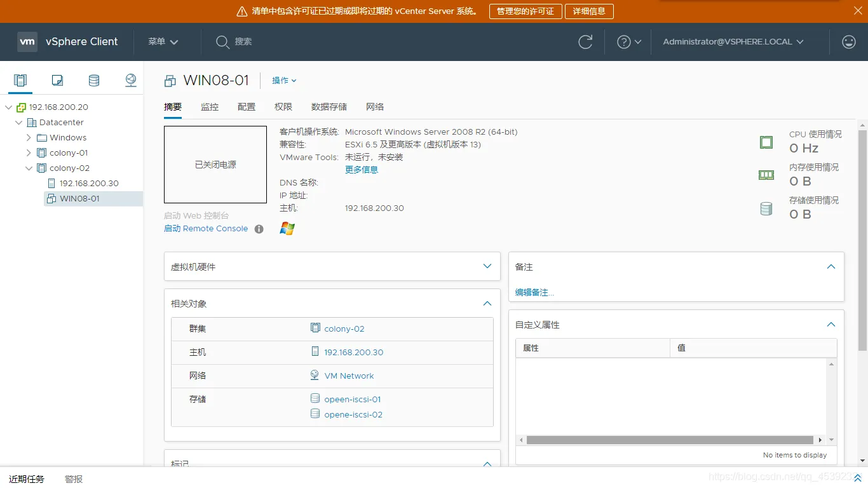Open the Storage inventory view icon

[94, 80]
